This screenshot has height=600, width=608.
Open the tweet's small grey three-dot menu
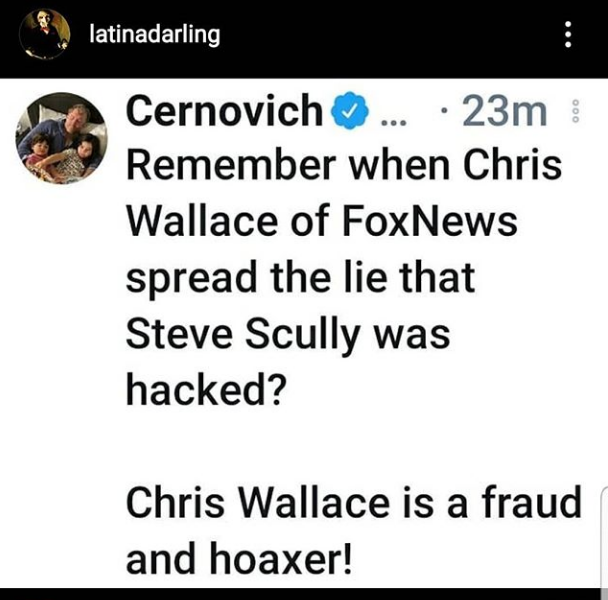[576, 111]
